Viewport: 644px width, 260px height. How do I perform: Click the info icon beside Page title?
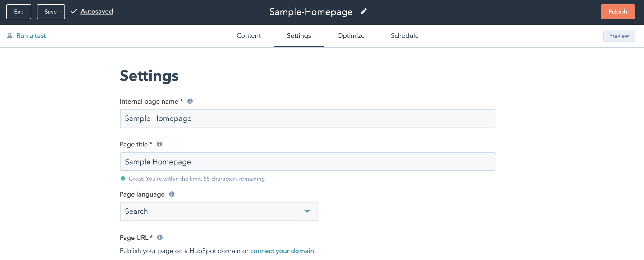159,144
